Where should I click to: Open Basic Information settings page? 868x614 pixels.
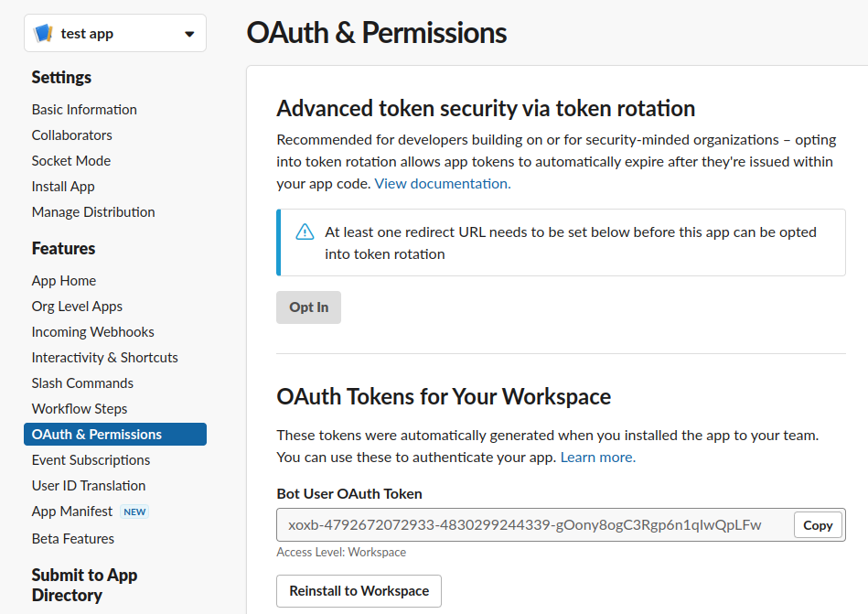(x=84, y=110)
